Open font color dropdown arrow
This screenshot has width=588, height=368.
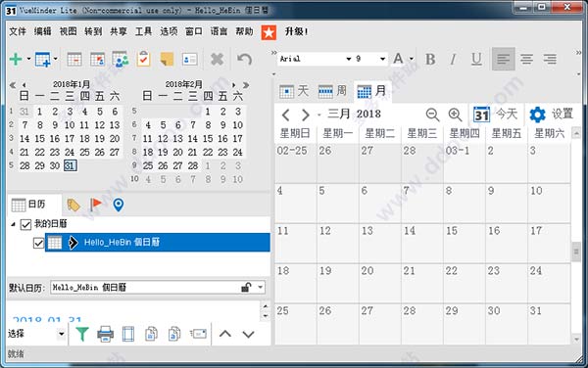pos(412,59)
